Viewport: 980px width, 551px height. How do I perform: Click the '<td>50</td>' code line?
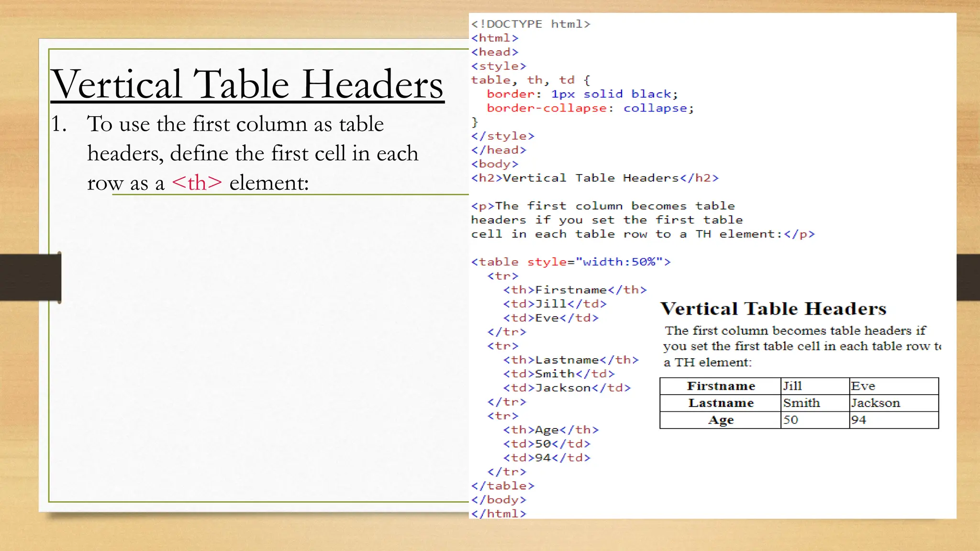click(546, 443)
